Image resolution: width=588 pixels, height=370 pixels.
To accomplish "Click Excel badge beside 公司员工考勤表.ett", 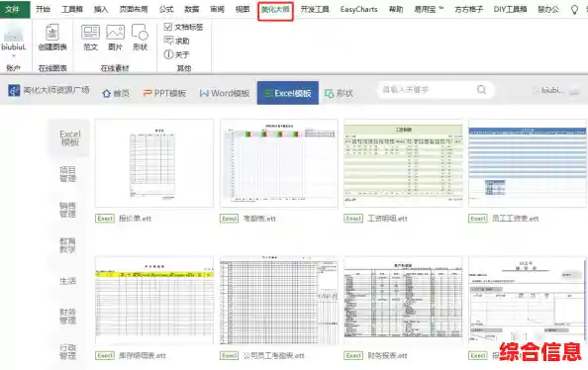I will 229,355.
